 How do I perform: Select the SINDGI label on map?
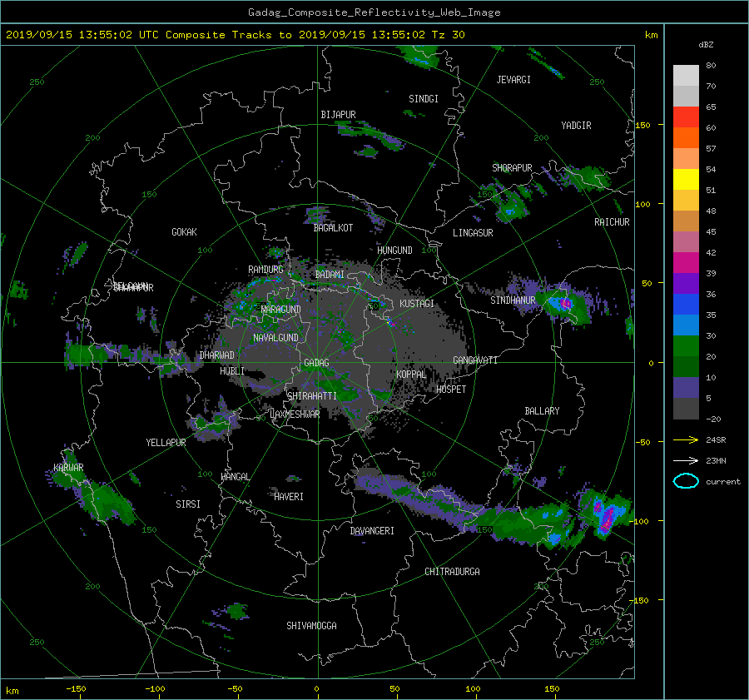(424, 99)
